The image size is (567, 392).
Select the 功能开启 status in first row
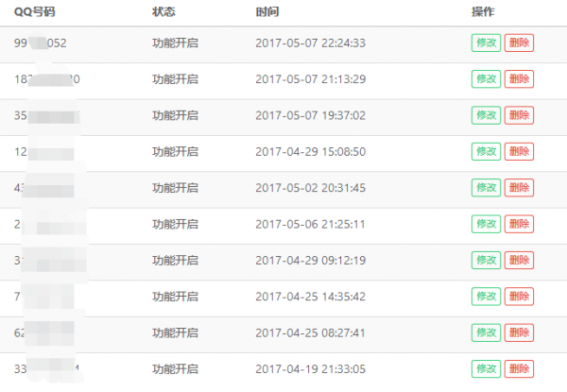point(175,43)
